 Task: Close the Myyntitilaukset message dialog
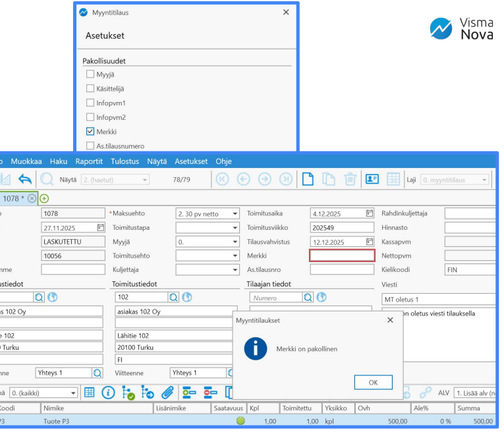pyautogui.click(x=390, y=320)
